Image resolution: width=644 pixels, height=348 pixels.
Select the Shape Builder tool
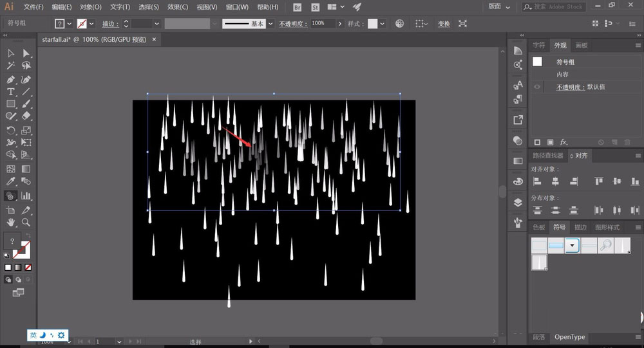tap(11, 155)
